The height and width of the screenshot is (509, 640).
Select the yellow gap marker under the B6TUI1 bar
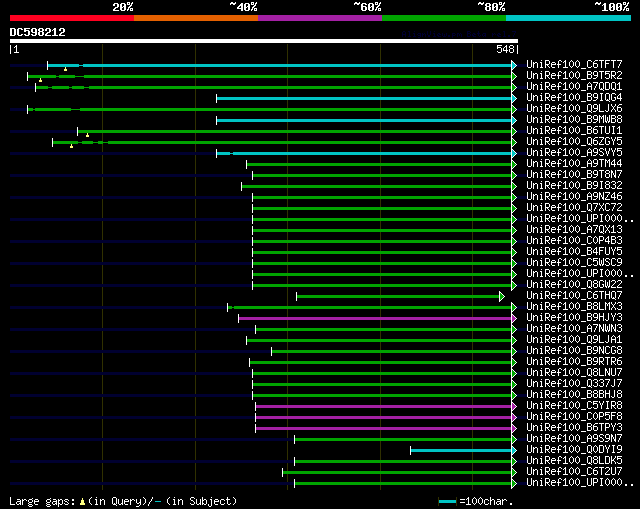(x=87, y=135)
